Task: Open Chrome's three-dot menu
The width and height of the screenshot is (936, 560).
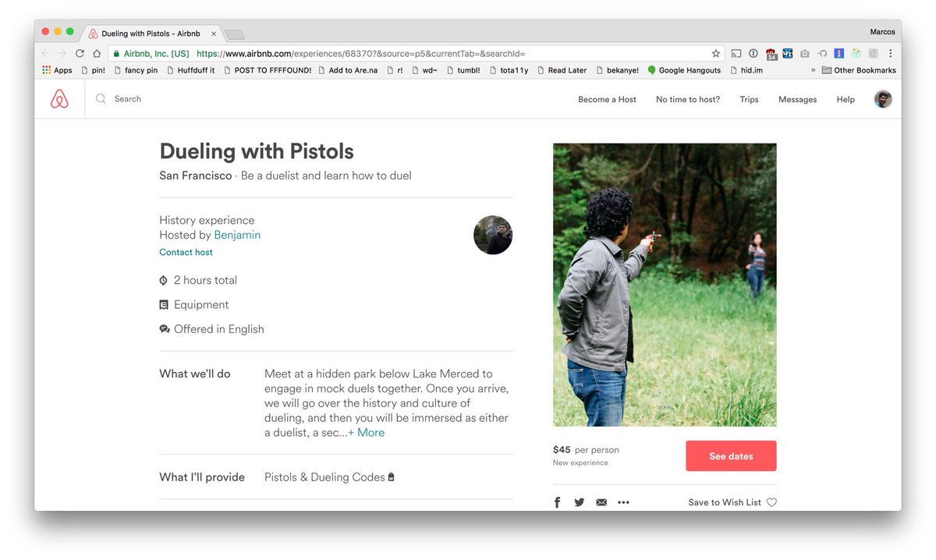Action: [891, 54]
